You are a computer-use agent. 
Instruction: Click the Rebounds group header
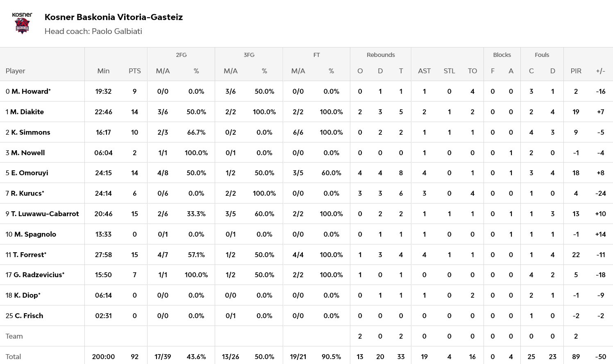coord(381,55)
